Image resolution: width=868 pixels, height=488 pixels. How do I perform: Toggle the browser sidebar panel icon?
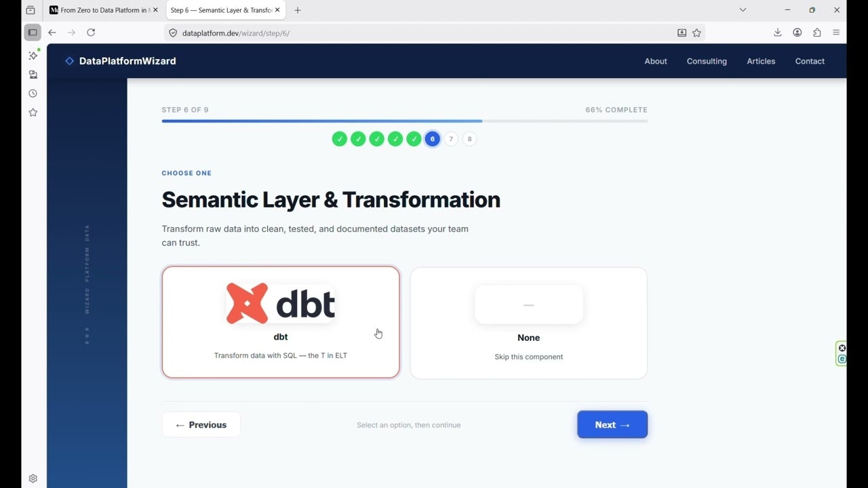point(33,33)
